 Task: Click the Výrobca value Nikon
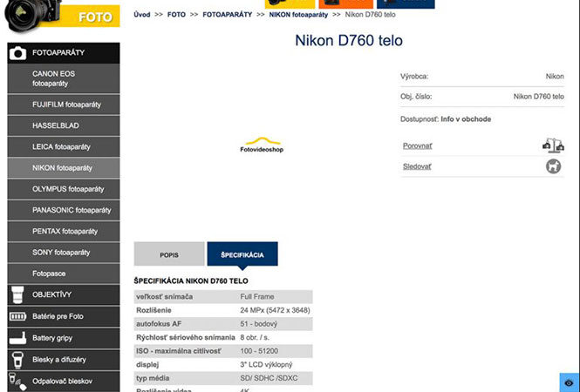[555, 77]
